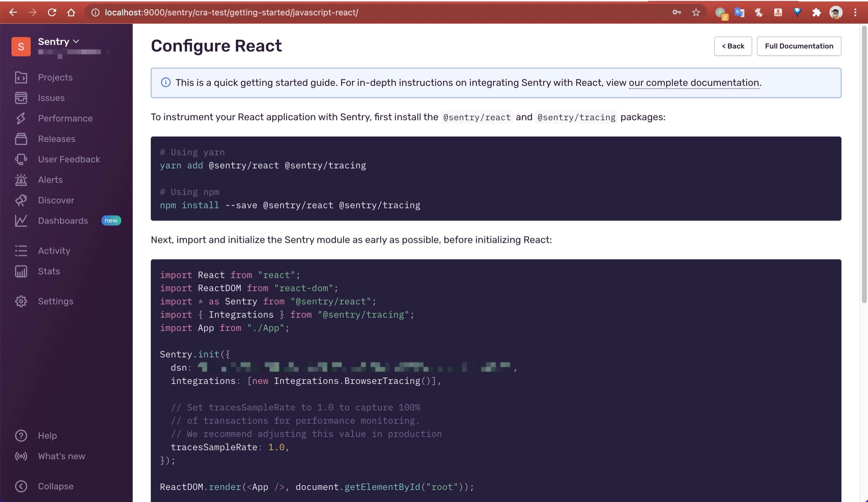Open Issues via its sidebar icon
Viewport: 868px width, 502px height.
tap(21, 98)
